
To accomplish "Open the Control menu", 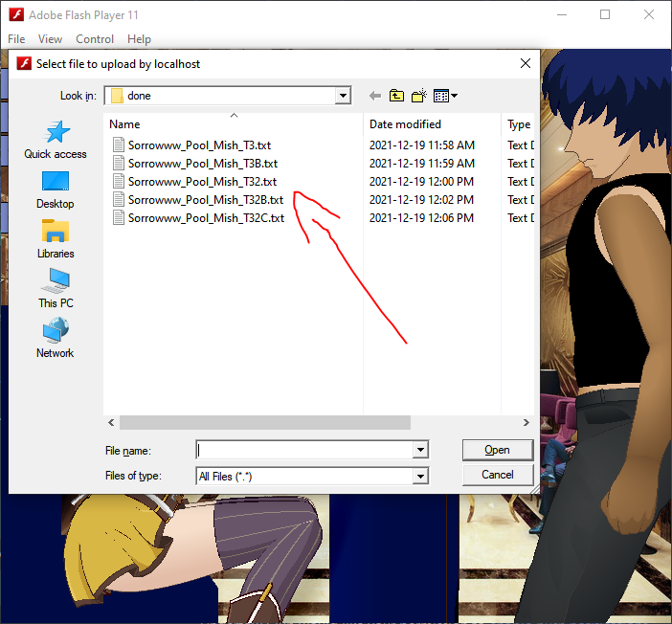I will coord(95,39).
